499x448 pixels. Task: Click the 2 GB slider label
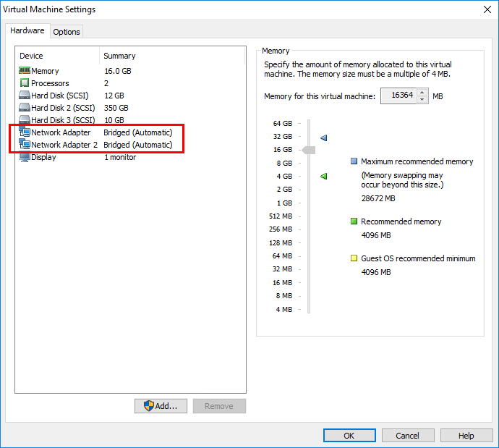pos(284,189)
